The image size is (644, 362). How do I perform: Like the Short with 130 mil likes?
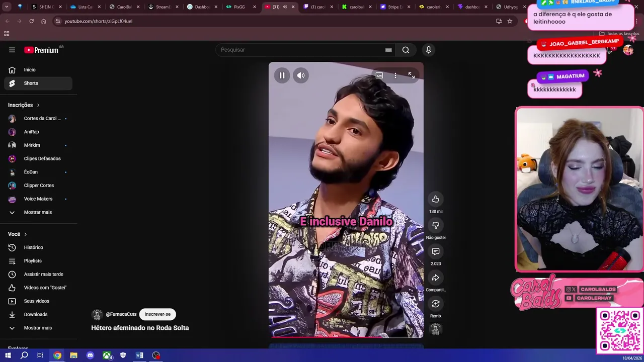coord(436,199)
